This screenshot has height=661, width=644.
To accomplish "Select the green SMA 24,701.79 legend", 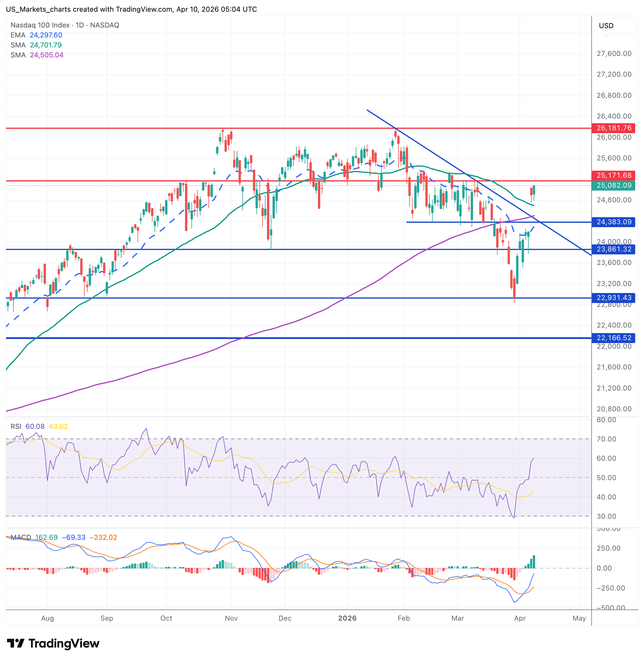I will pos(36,45).
